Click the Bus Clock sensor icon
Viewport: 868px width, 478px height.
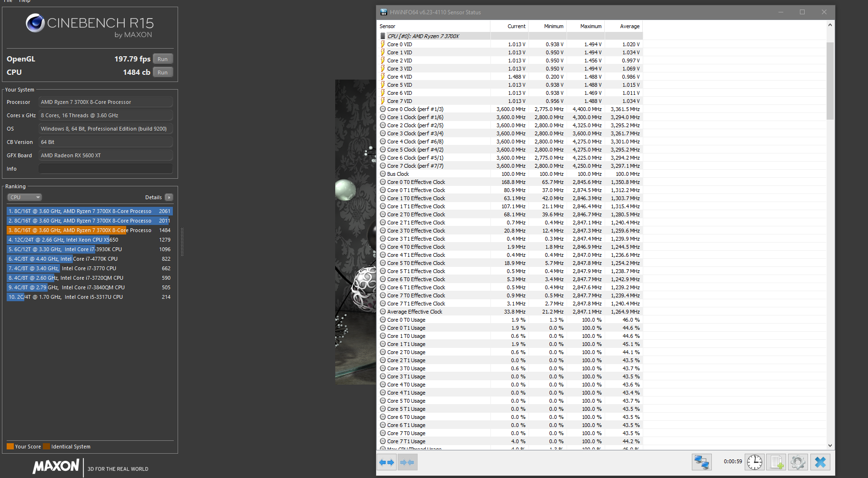[x=383, y=174]
